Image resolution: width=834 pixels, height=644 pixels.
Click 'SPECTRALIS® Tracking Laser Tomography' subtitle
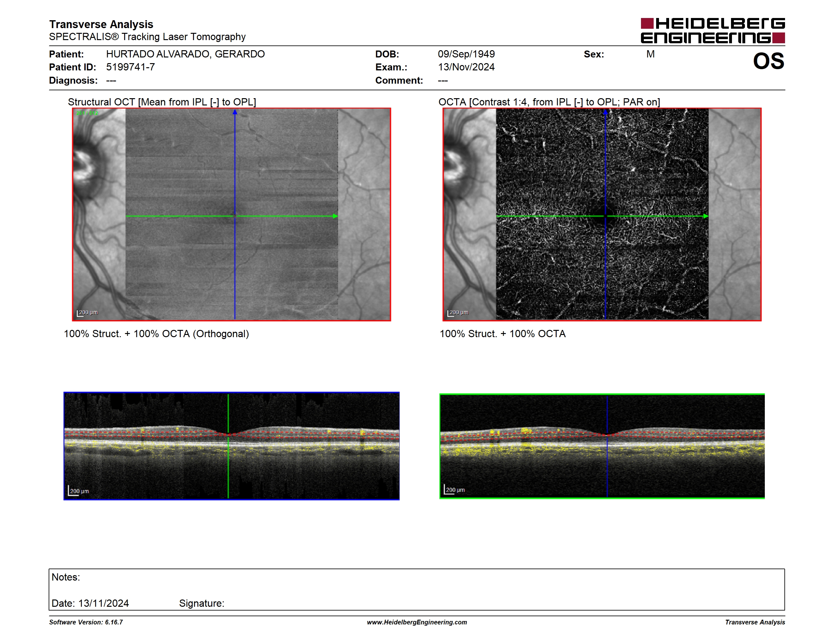148,37
